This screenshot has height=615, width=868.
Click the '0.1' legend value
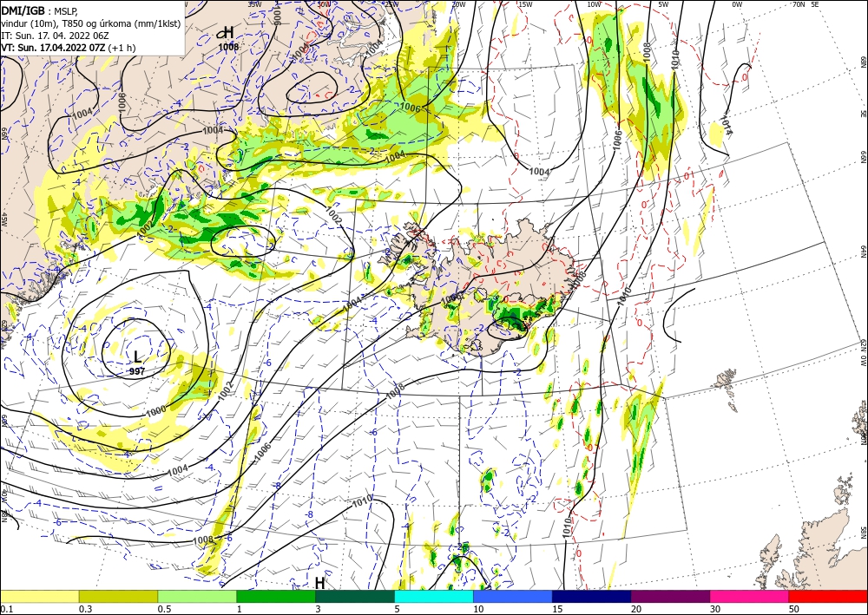point(7,609)
